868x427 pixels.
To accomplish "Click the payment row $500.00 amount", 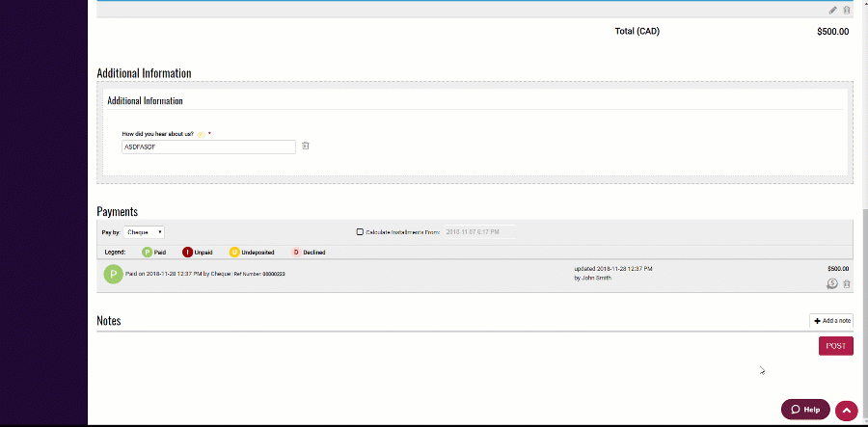I will click(838, 269).
